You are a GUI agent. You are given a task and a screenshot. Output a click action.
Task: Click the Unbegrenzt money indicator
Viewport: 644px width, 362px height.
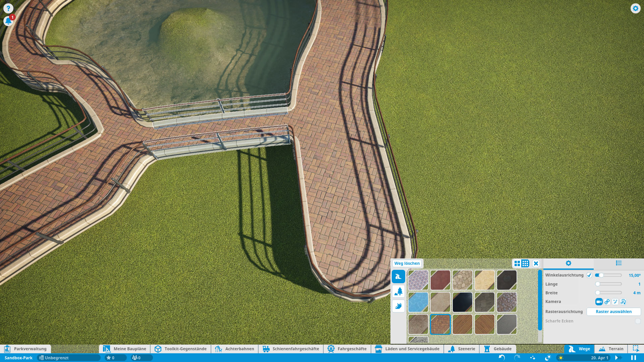(69, 358)
